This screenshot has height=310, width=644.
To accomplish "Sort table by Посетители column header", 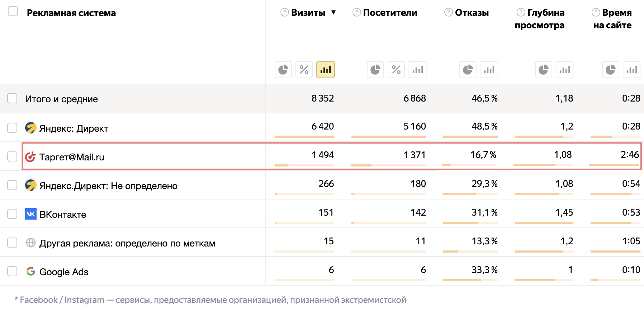I will 390,13.
